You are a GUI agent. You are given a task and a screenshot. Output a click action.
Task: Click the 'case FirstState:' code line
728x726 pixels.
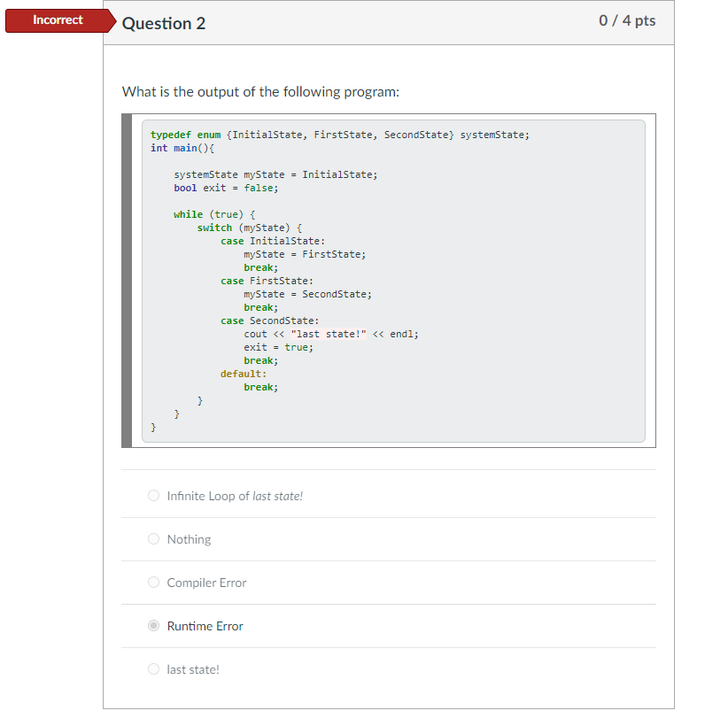click(x=267, y=281)
